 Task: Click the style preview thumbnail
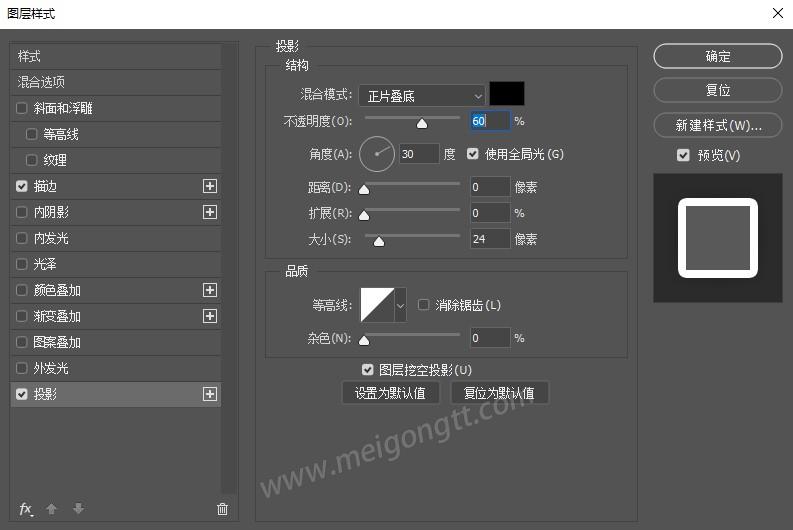pos(718,238)
